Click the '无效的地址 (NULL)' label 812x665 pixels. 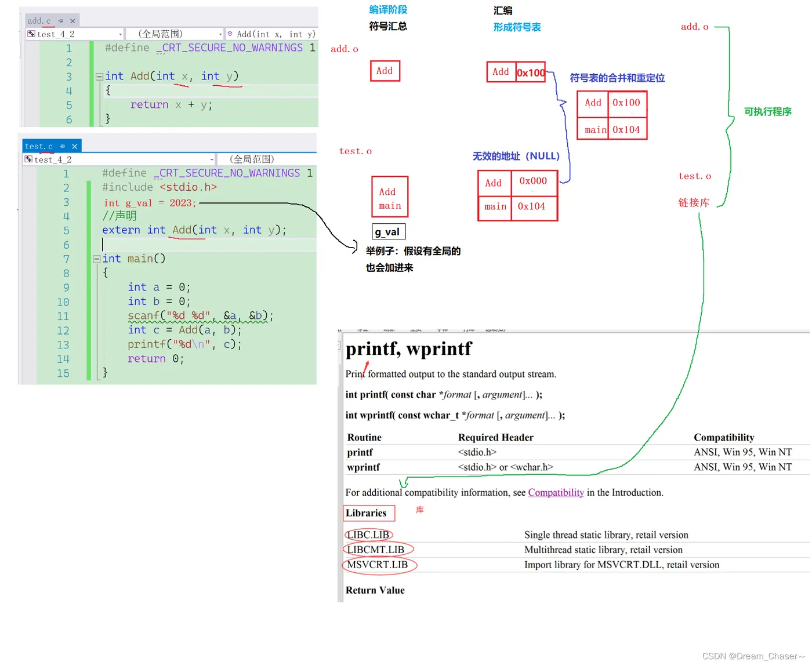[x=516, y=156]
